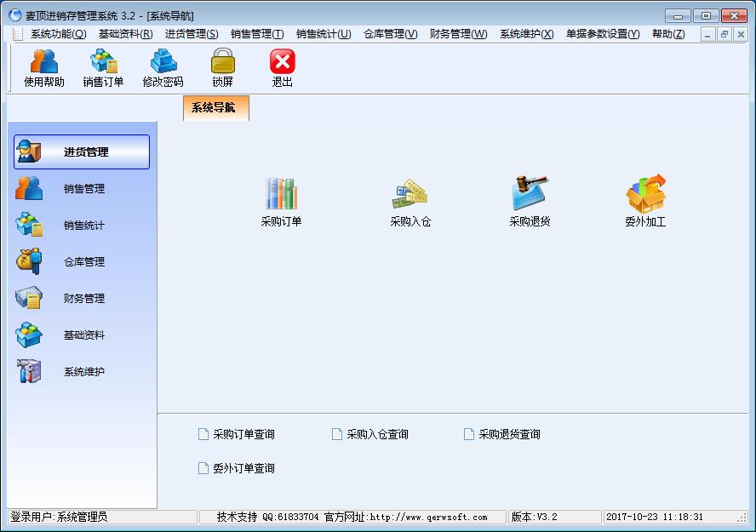Viewport: 756px width, 532px height.
Task: Open the 采购入仓 icon
Action: point(410,202)
